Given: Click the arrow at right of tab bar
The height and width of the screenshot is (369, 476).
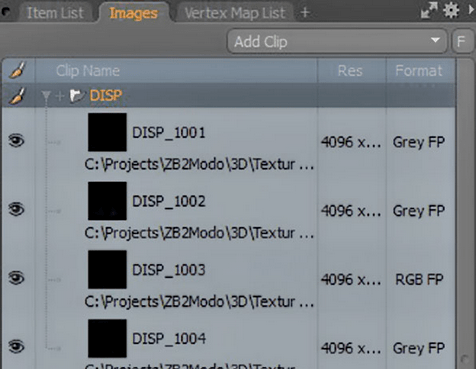Looking at the screenshot, I should (471, 10).
